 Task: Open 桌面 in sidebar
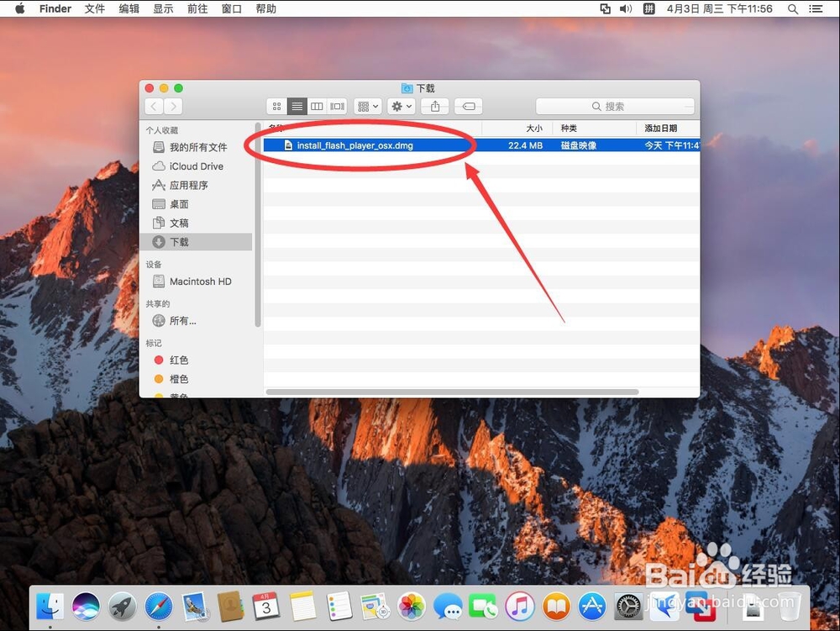pos(196,204)
